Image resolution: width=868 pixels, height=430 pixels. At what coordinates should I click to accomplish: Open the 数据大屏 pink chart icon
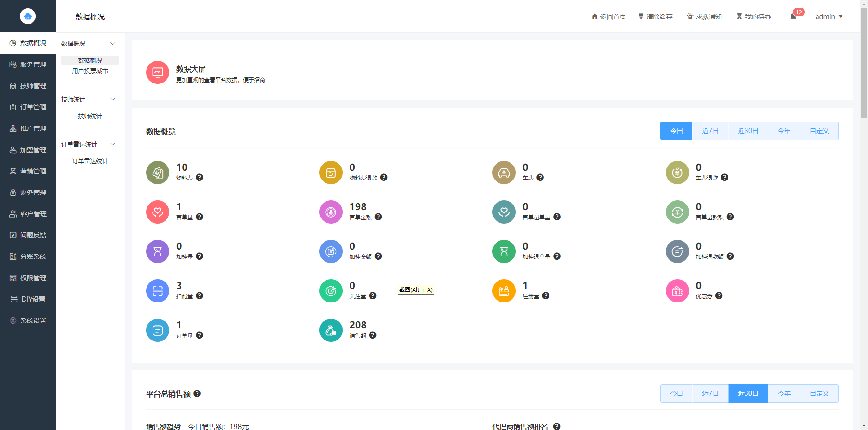(x=157, y=72)
